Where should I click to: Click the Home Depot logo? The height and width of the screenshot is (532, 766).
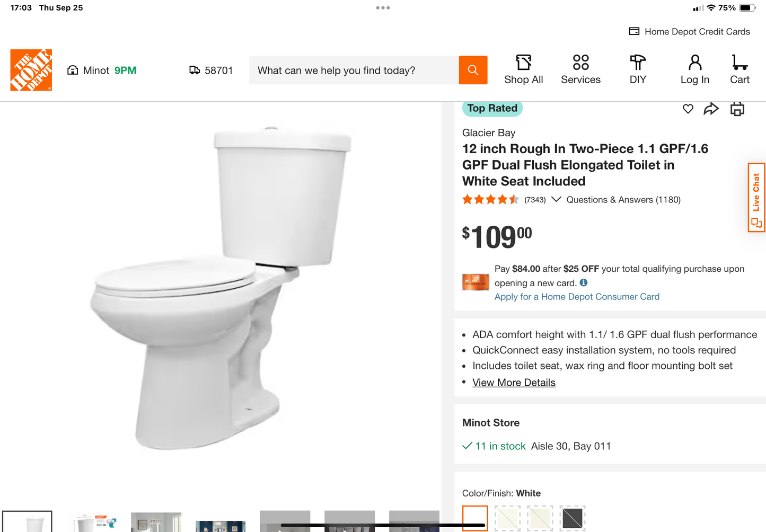click(31, 70)
